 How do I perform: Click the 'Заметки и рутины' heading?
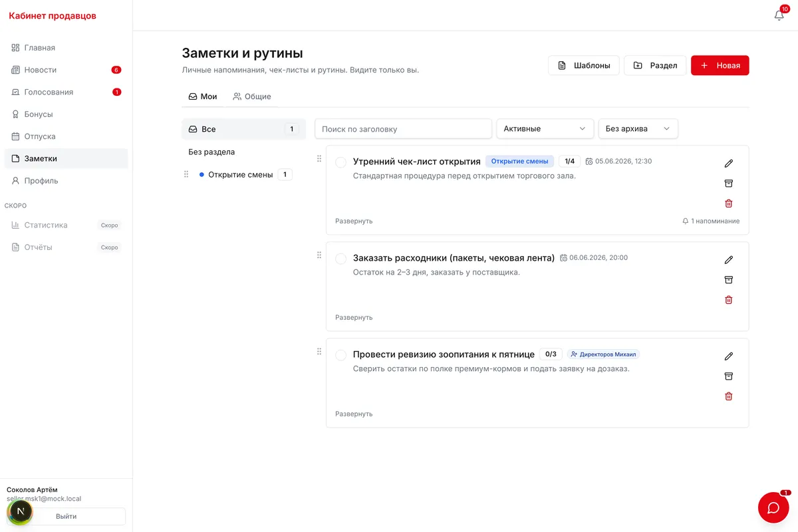[x=242, y=53]
